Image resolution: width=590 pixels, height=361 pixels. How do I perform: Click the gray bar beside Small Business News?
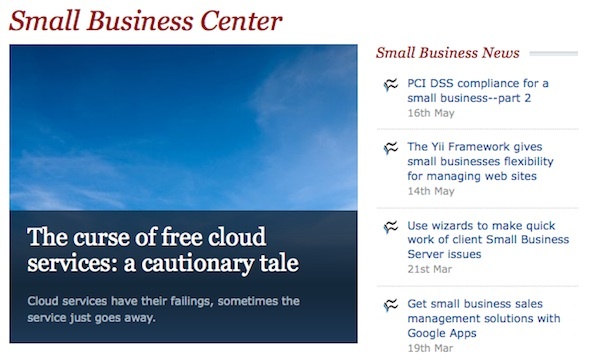pos(554,54)
